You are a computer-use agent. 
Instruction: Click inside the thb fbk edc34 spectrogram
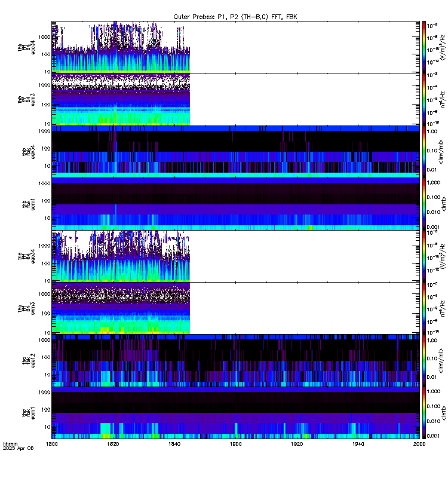point(235,152)
